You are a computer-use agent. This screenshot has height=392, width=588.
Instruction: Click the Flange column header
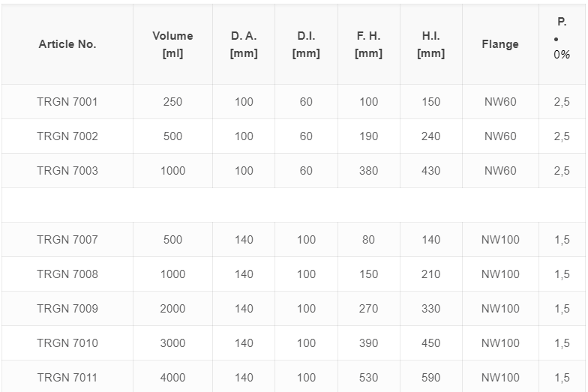(500, 44)
